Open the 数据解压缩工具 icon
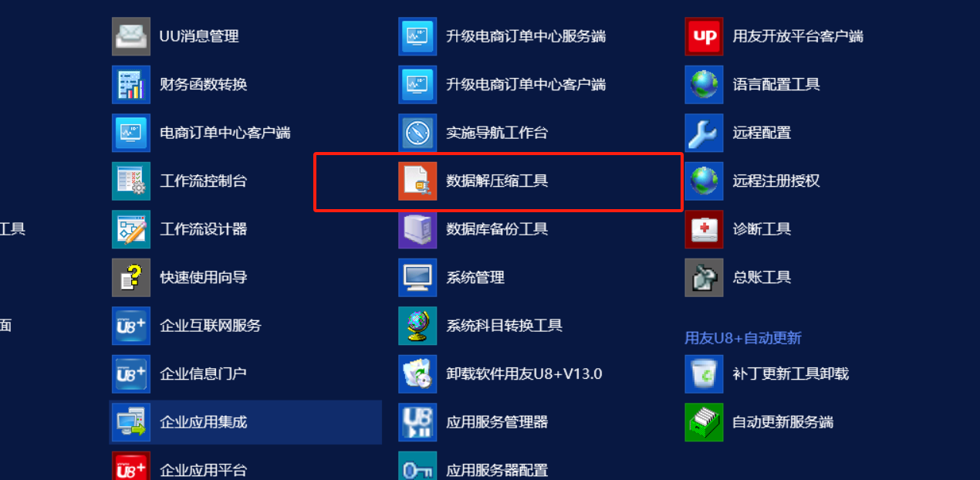The height and width of the screenshot is (480, 980). point(417,181)
